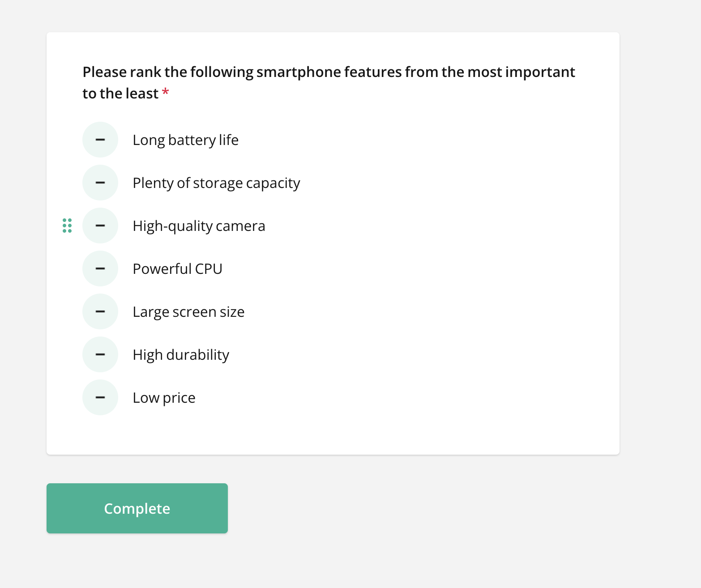Image resolution: width=701 pixels, height=588 pixels.
Task: Select the High-quality camera item
Action: 199,226
